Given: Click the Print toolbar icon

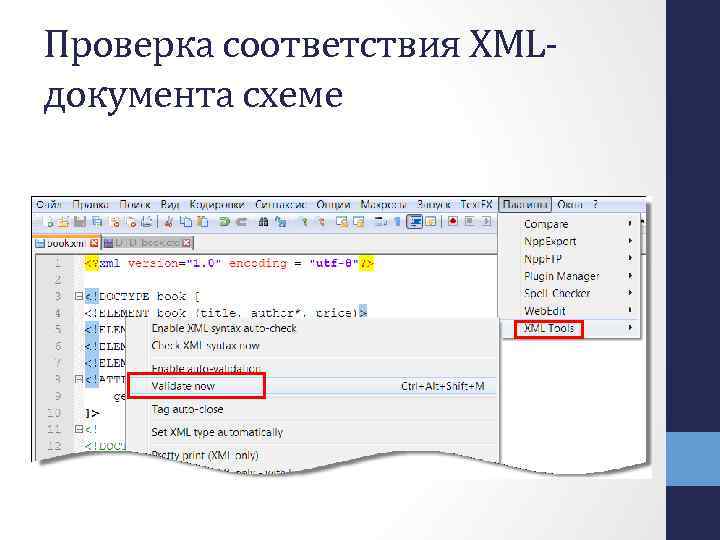Looking at the screenshot, I should pyautogui.click(x=146, y=222).
